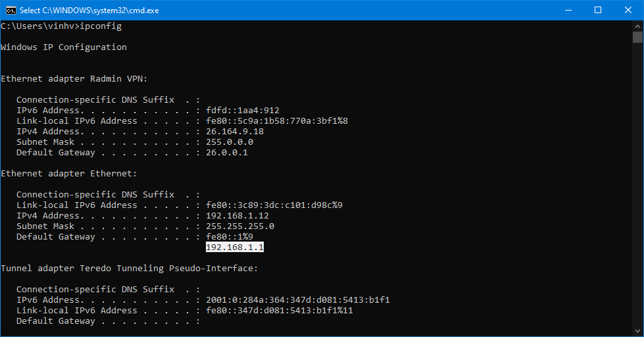Image resolution: width=644 pixels, height=337 pixels.
Task: Click the Teredo IPv6 address starting with 2001:0:284a
Action: click(298, 300)
